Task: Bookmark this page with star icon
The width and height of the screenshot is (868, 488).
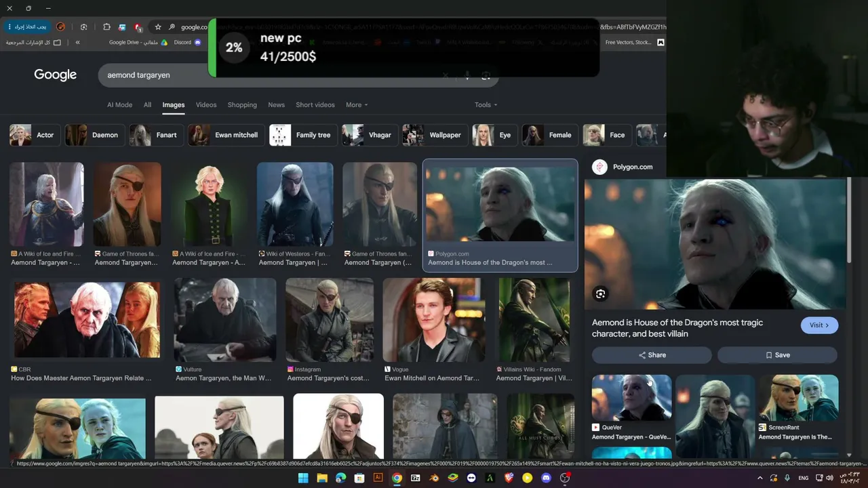Action: [158, 27]
